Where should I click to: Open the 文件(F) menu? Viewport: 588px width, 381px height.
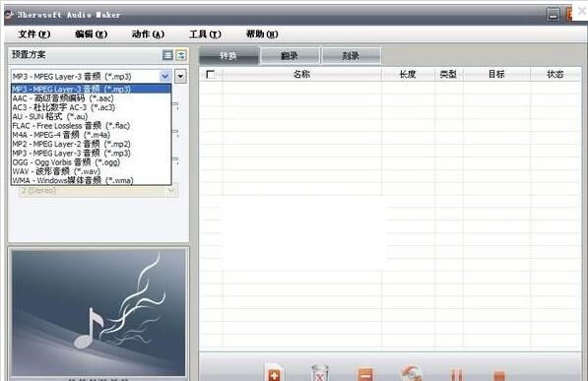point(34,34)
